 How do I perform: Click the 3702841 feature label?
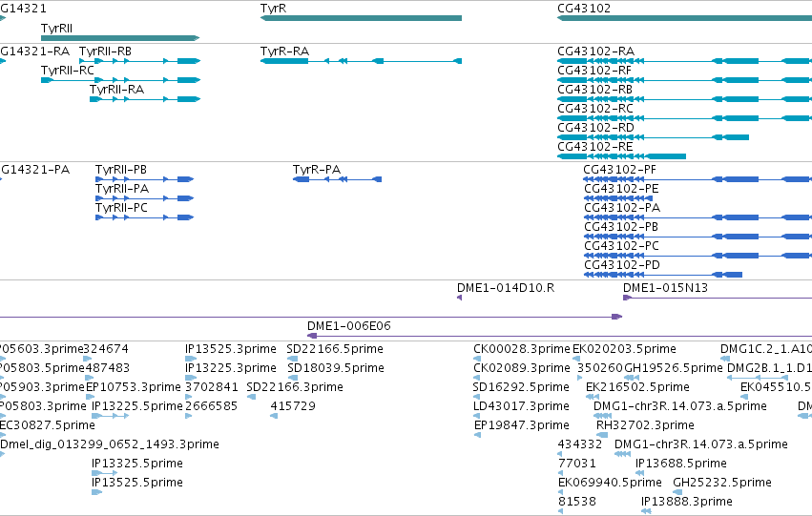coord(211,387)
